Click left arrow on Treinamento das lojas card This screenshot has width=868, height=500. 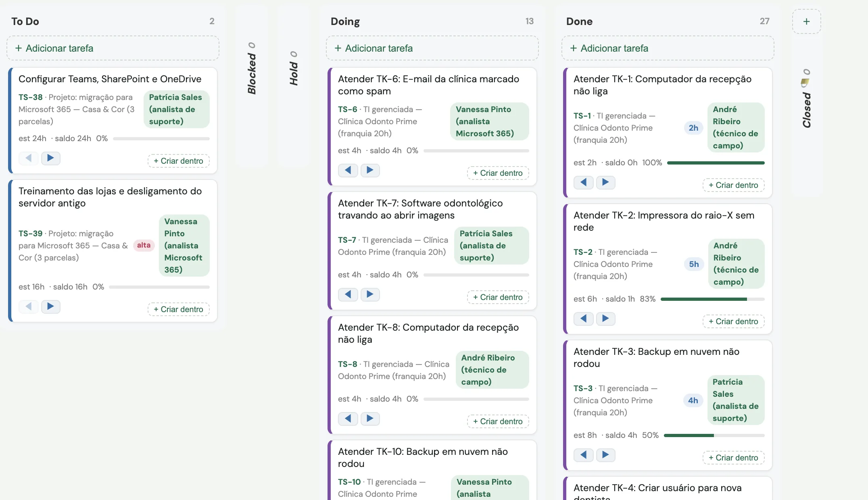point(29,306)
